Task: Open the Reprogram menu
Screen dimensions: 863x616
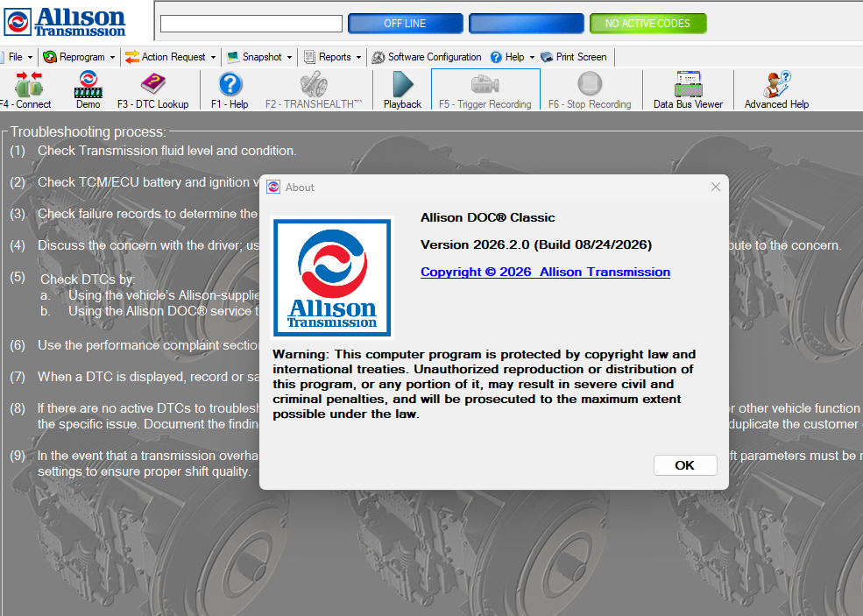Action: [82, 57]
